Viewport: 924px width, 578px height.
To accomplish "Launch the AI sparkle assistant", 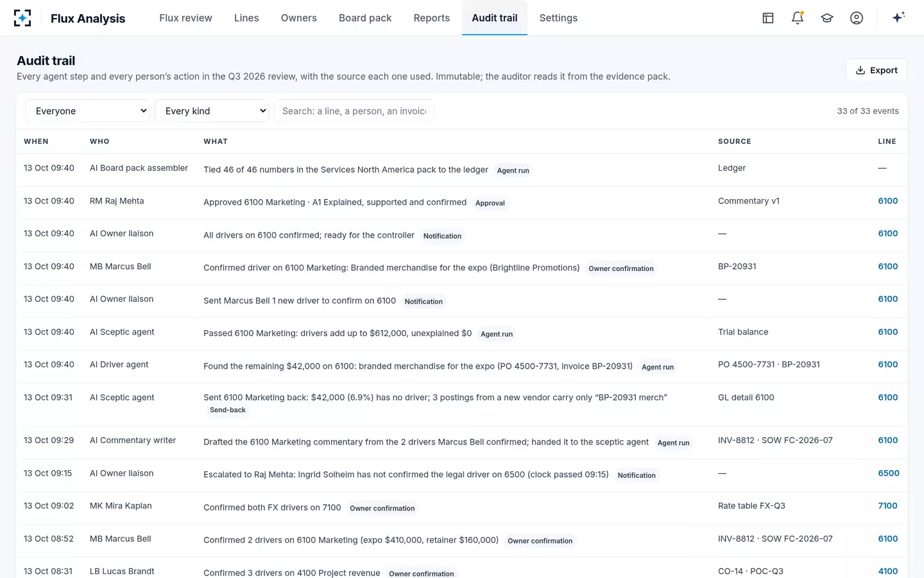I will coord(898,17).
